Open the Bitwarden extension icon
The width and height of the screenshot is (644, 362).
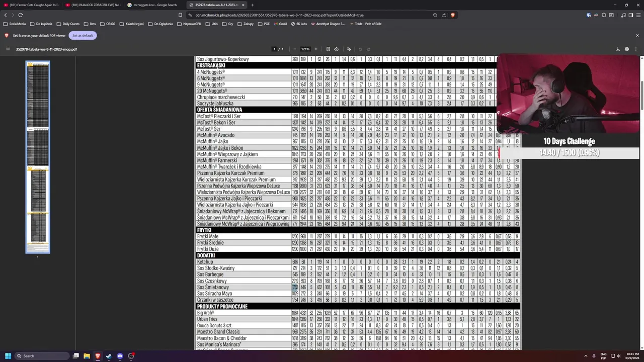pyautogui.click(x=589, y=15)
